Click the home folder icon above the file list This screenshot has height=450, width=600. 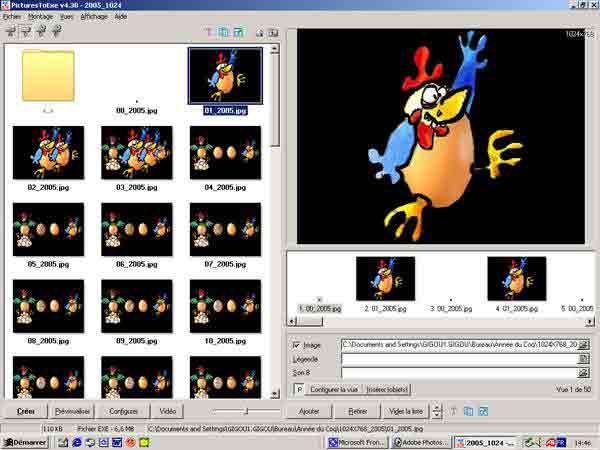(x=260, y=33)
